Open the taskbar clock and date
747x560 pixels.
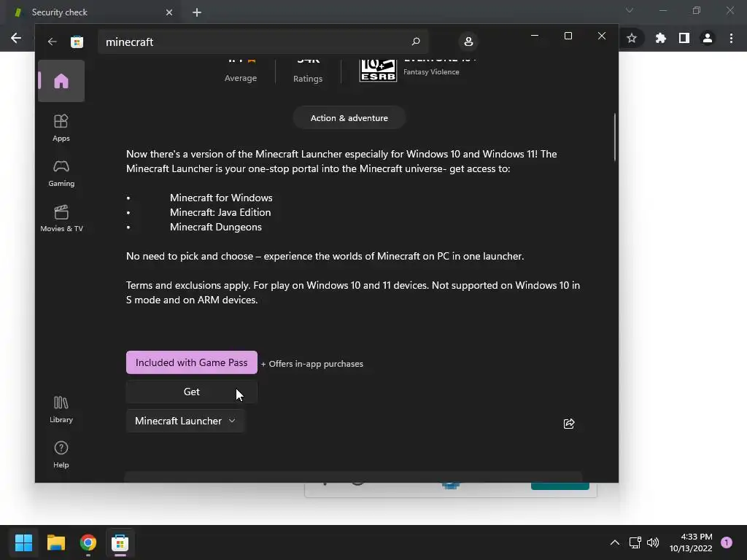[x=692, y=542]
